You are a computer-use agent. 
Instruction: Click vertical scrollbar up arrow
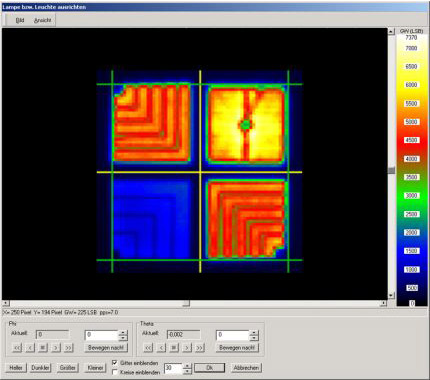tap(391, 31)
